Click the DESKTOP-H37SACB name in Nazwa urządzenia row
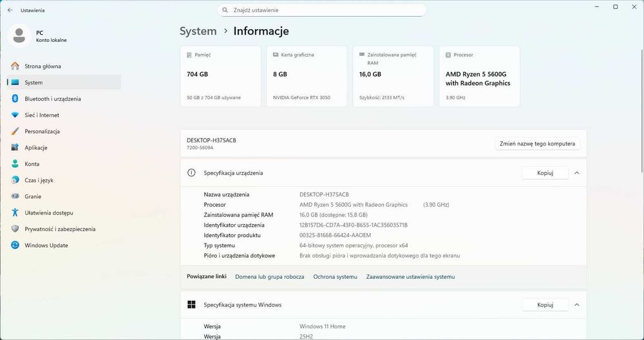 [324, 194]
